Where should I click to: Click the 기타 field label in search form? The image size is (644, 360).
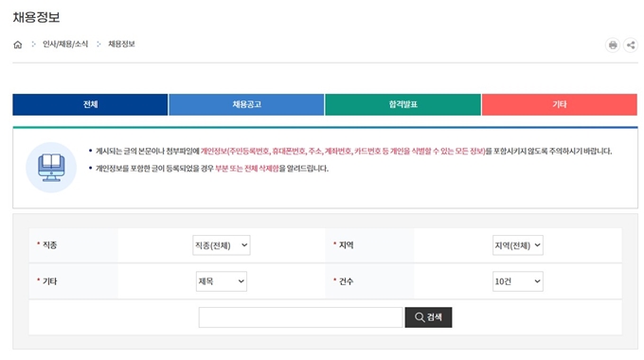[x=49, y=281]
